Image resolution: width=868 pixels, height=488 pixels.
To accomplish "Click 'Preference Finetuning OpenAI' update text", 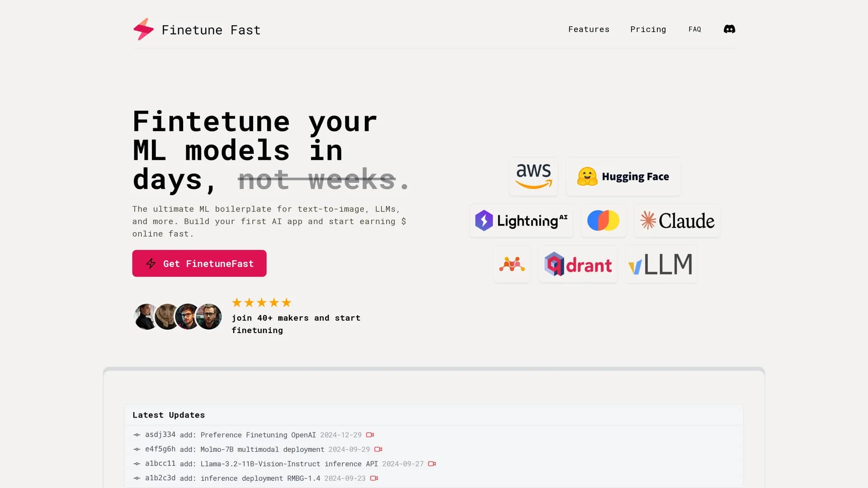I will tap(258, 435).
